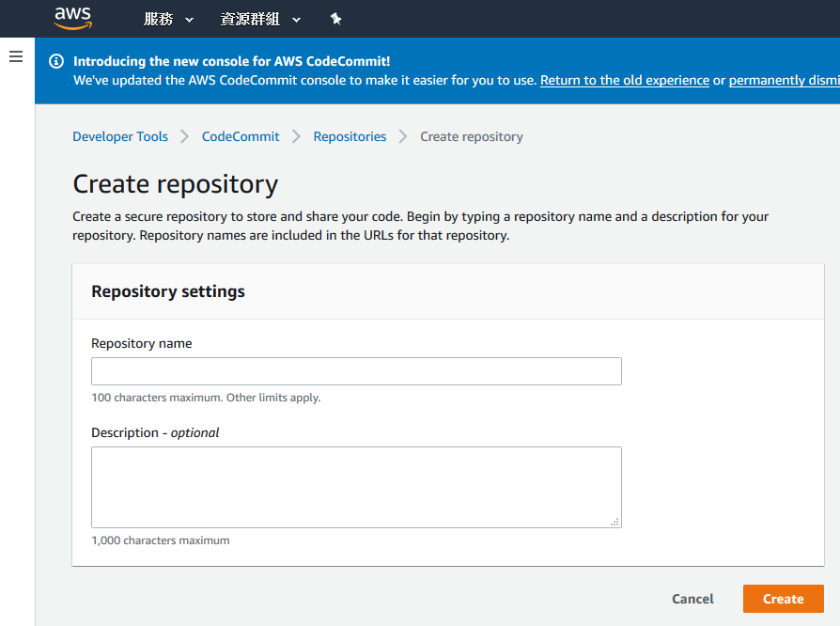Click the '1,000 characters maximum' hint
This screenshot has height=626, width=840.
click(160, 540)
